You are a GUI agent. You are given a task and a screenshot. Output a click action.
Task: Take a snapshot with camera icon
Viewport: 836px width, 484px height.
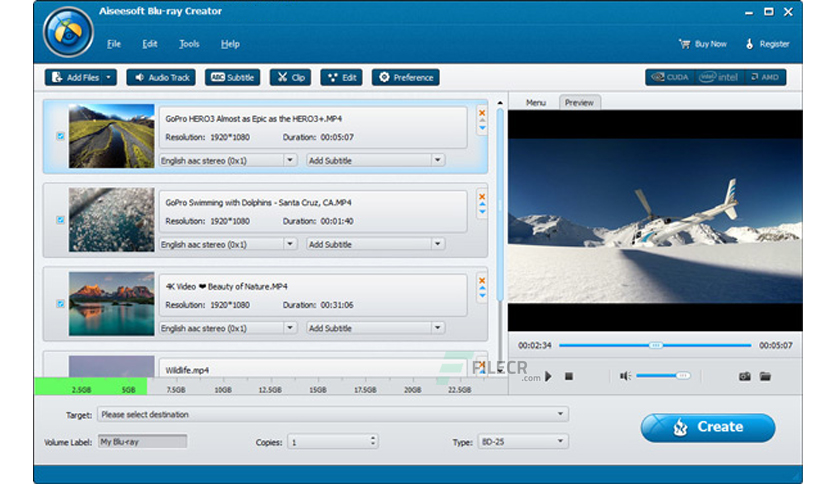point(745,376)
